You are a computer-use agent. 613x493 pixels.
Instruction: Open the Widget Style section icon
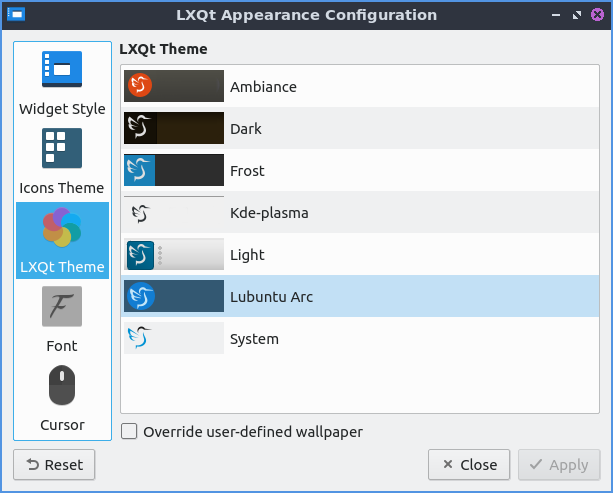pos(62,70)
